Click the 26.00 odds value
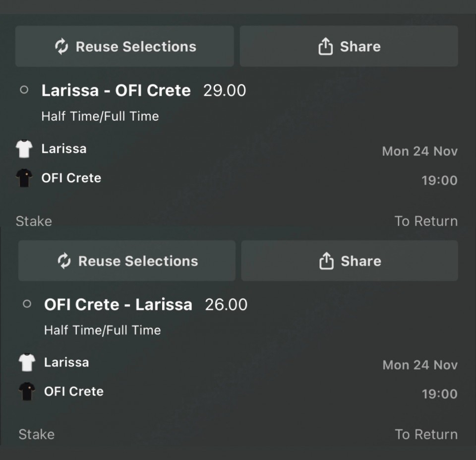 click(x=226, y=304)
